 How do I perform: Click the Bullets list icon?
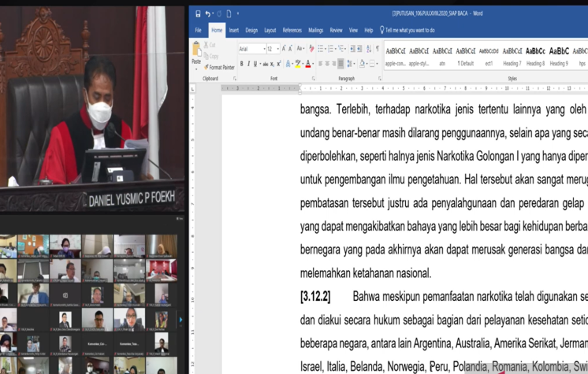321,49
